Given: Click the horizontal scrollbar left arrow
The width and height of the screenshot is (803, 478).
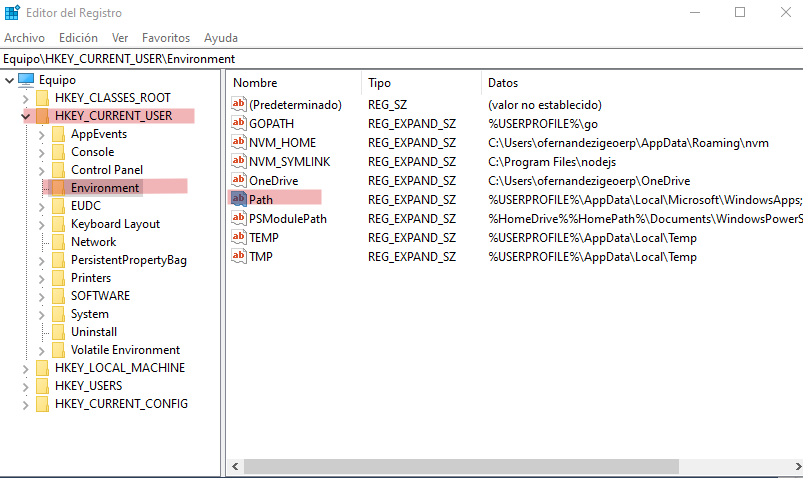Looking at the screenshot, I should point(235,466).
